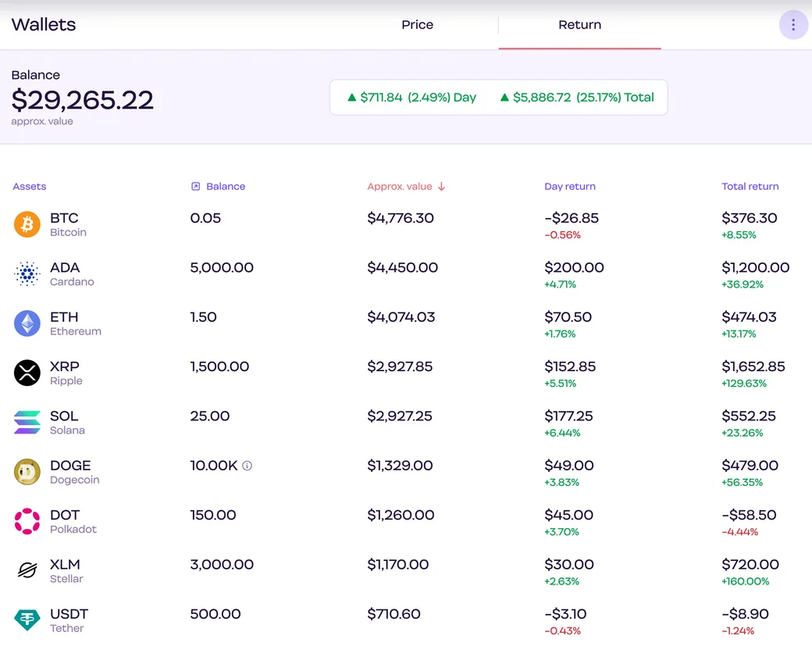
Task: Click the DOT balance 150.00
Action: (x=213, y=515)
